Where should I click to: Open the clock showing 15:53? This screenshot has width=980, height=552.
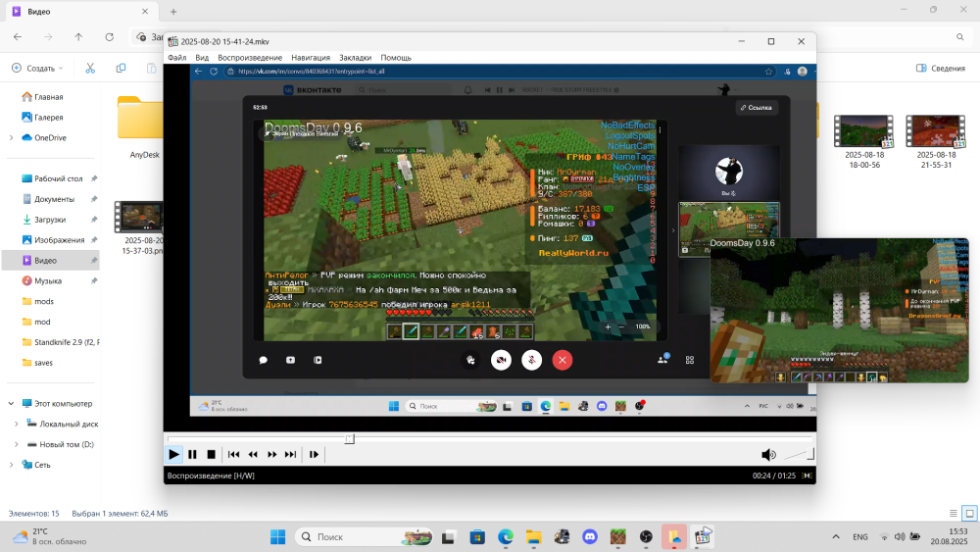point(949,537)
